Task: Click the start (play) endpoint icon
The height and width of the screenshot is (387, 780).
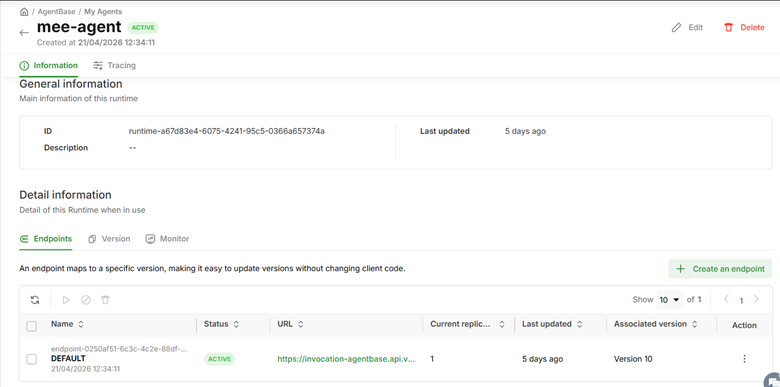Action: pos(66,299)
